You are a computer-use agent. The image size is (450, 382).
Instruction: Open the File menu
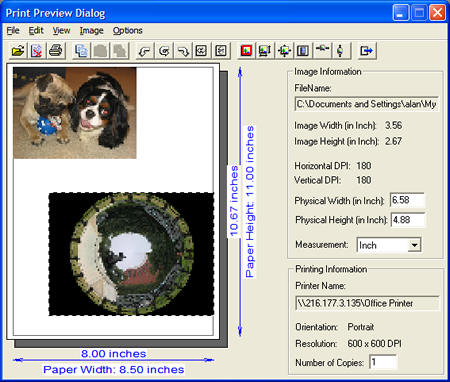click(13, 31)
